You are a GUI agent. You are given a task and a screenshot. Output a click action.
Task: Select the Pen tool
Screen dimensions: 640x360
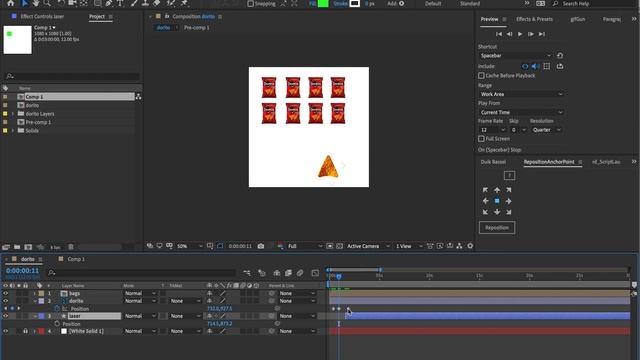point(109,3)
